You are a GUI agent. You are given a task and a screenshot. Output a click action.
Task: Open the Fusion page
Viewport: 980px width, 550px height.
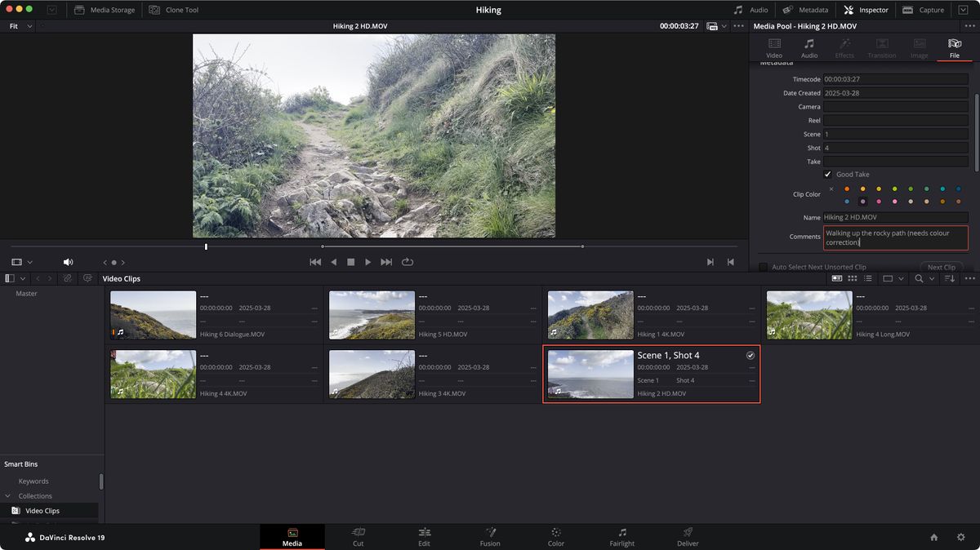pyautogui.click(x=490, y=536)
